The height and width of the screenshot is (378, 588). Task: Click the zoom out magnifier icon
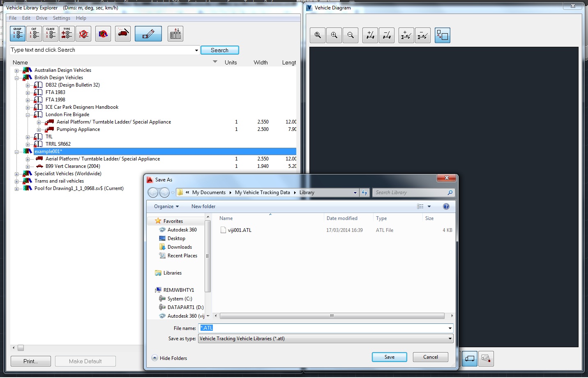[350, 35]
